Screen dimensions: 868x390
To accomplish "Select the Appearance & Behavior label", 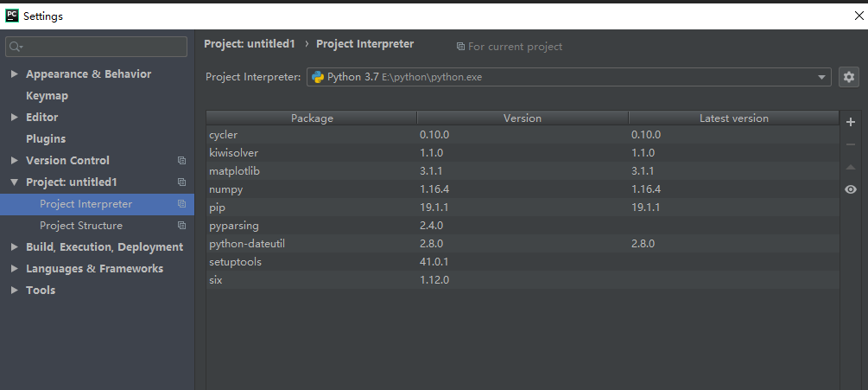I will [89, 74].
